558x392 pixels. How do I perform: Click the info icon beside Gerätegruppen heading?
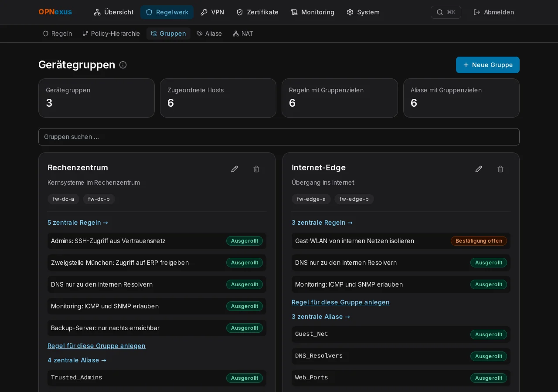(x=123, y=65)
